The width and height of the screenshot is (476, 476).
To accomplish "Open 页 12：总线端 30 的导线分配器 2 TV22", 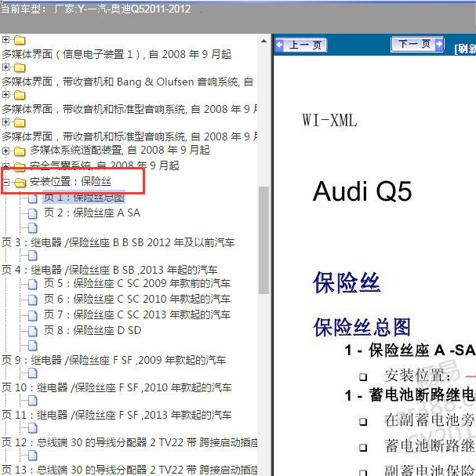I will 129,442.
